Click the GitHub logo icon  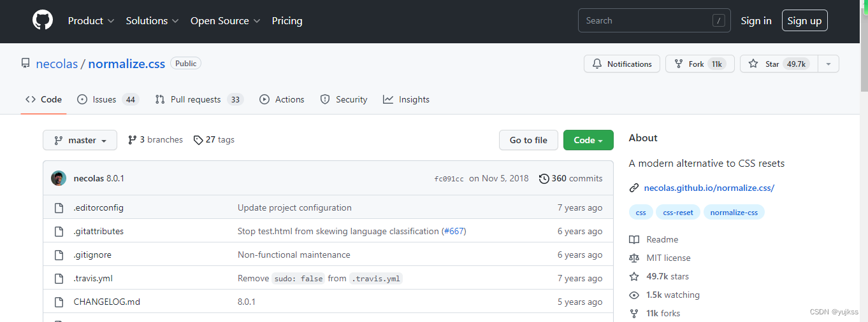[43, 21]
